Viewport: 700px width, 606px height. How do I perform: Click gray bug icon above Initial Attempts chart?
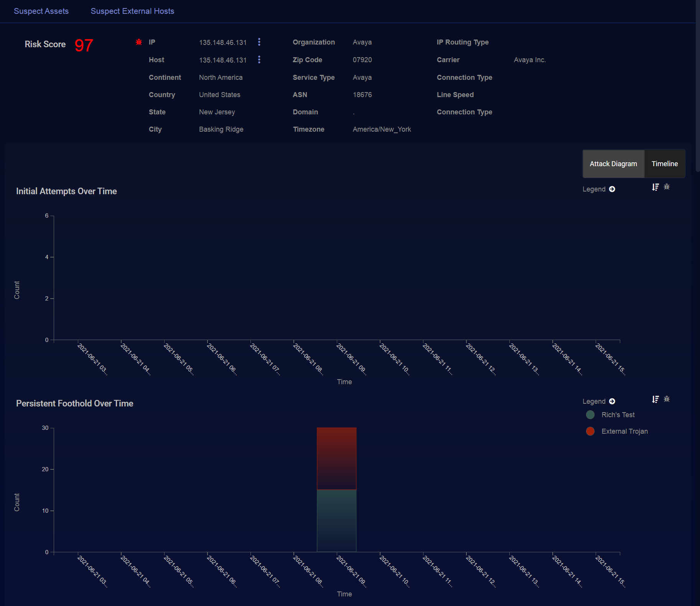[667, 187]
